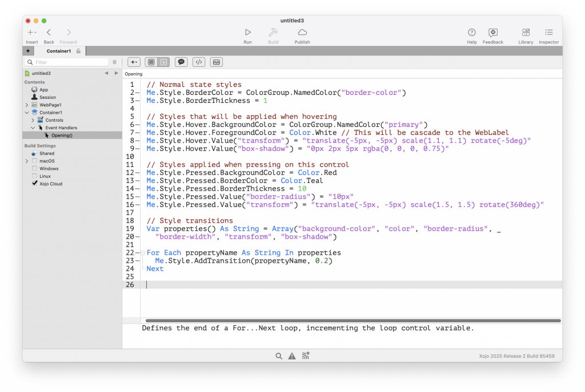Open Help from the toolbar
The height and width of the screenshot is (392, 585).
[x=471, y=33]
